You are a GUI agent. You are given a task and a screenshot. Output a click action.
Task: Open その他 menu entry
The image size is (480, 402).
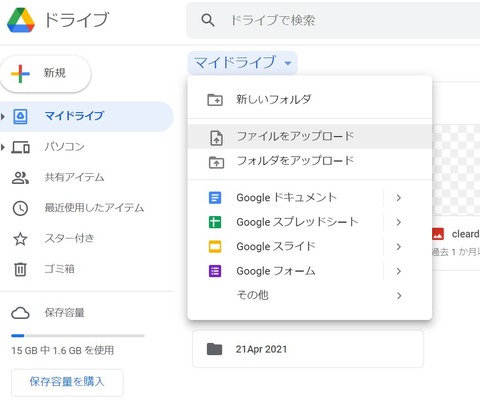pyautogui.click(x=310, y=295)
